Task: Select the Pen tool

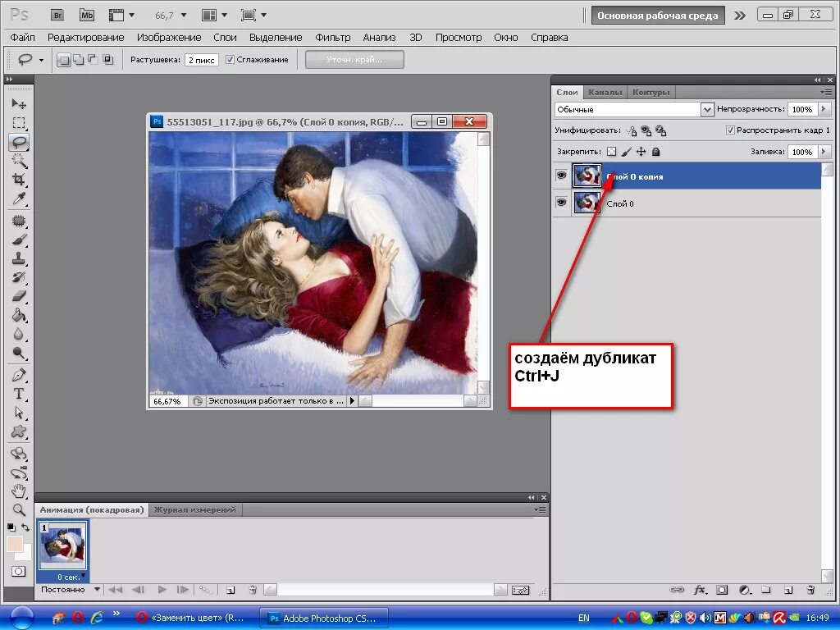Action: click(19, 375)
